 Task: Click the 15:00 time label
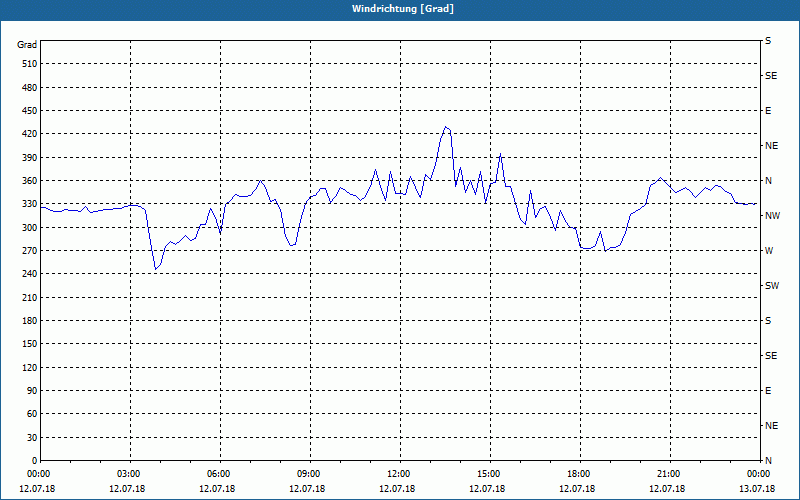[x=490, y=474]
